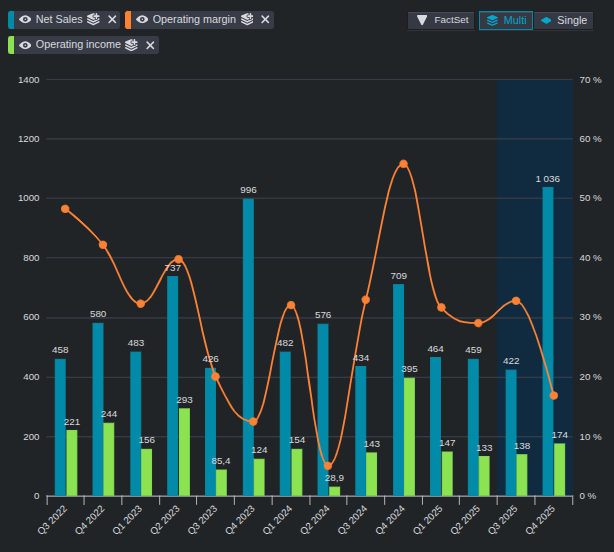
Task: Click the Q1 2025 Operating income bar 147
Action: pos(447,473)
